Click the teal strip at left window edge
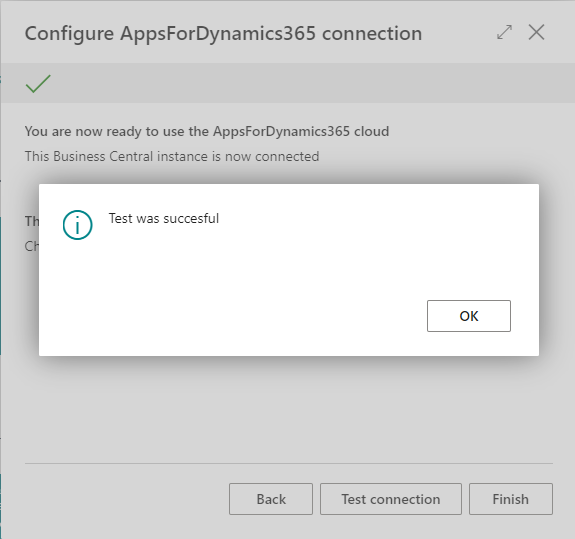575x539 pixels. [x=0, y=286]
